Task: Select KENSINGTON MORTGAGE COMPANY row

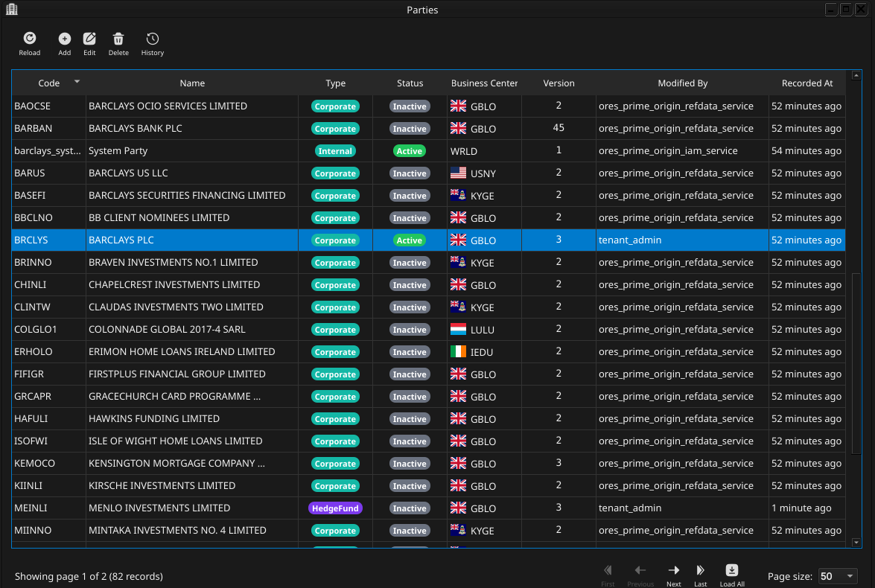Action: (x=429, y=463)
